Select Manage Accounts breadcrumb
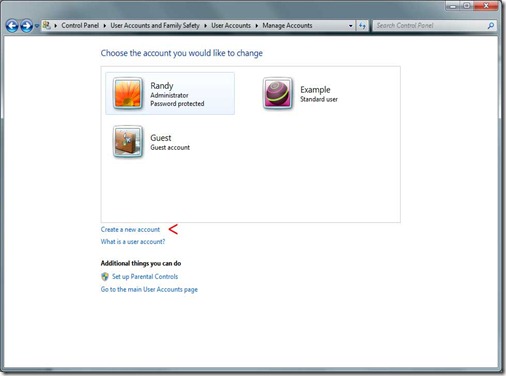This screenshot has height=376, width=506. [x=287, y=25]
